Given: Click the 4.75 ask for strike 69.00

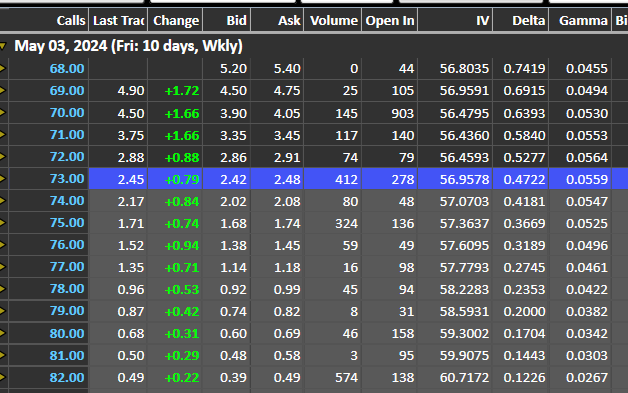Looking at the screenshot, I should (x=287, y=91).
